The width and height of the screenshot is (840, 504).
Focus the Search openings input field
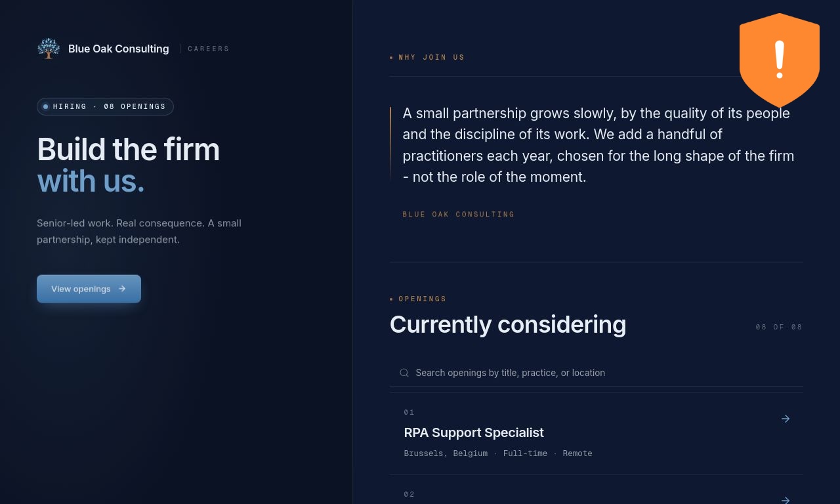[x=597, y=373]
